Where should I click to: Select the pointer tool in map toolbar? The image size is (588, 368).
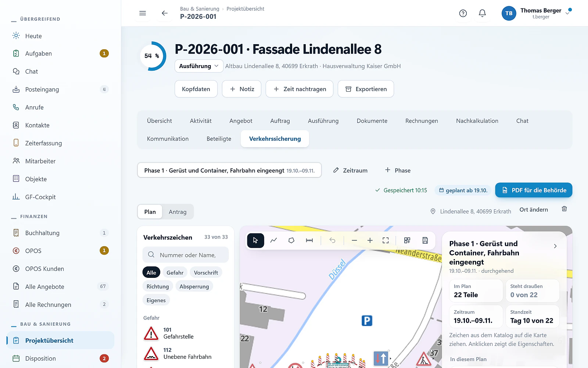click(x=255, y=240)
